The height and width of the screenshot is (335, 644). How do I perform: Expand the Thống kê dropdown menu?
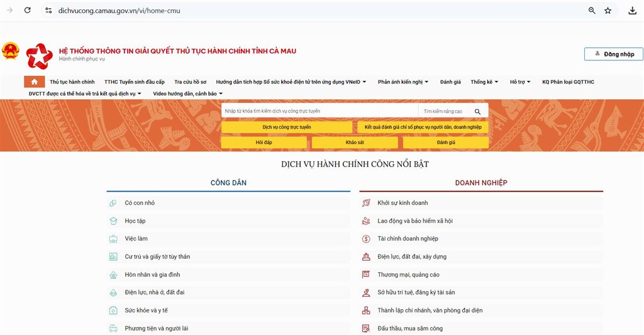[x=484, y=82]
